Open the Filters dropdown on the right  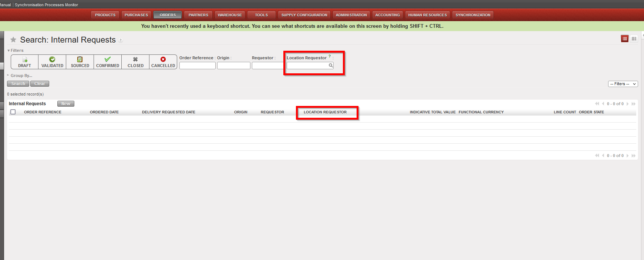[x=623, y=84]
